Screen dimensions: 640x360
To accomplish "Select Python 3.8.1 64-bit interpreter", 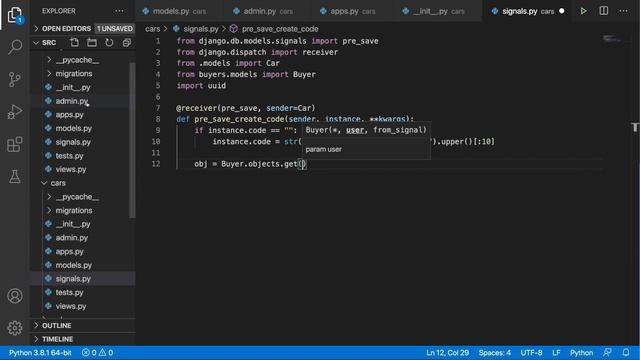I will click(40, 353).
